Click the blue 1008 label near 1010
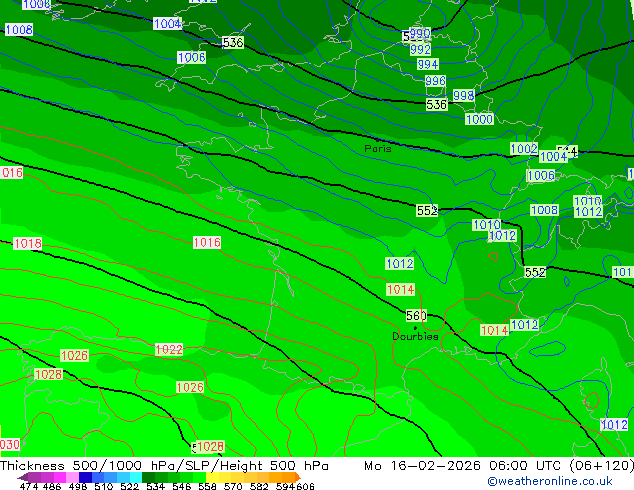Viewport: 634px width, 490px height. [544, 210]
